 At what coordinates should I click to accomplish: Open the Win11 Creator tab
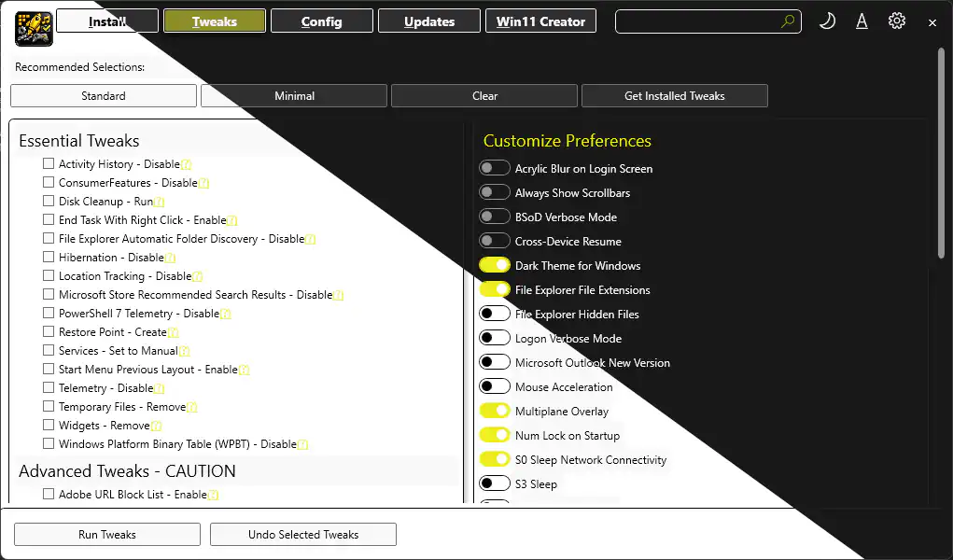tap(540, 21)
